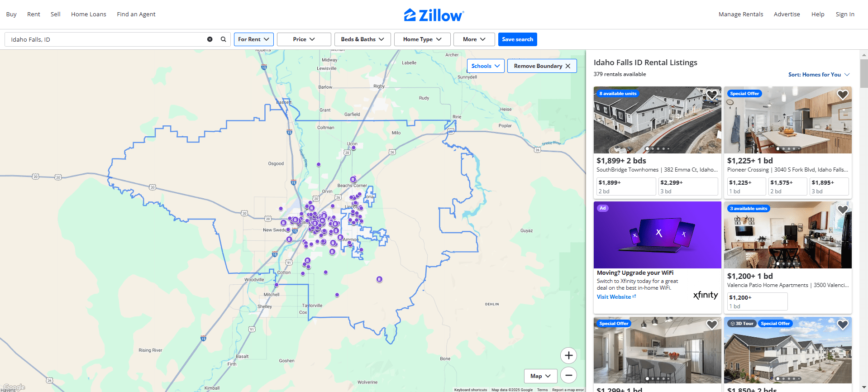This screenshot has width=868, height=392.
Task: Favorite the SouthBridge Townhomes listing
Action: coord(712,95)
